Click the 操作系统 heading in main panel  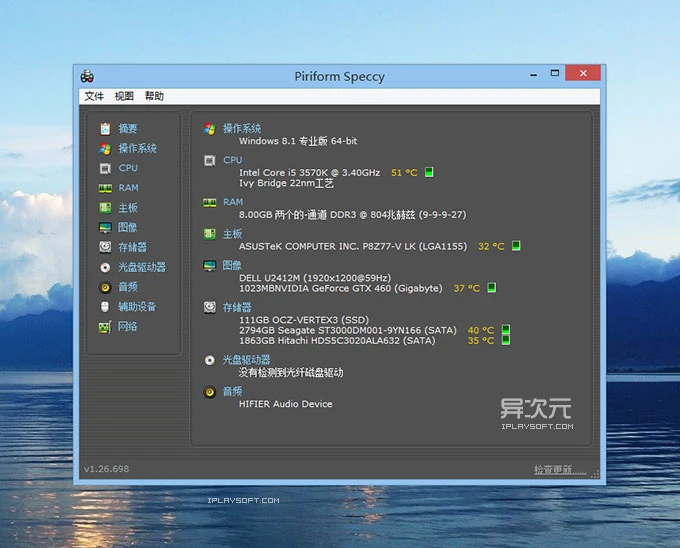(x=242, y=129)
